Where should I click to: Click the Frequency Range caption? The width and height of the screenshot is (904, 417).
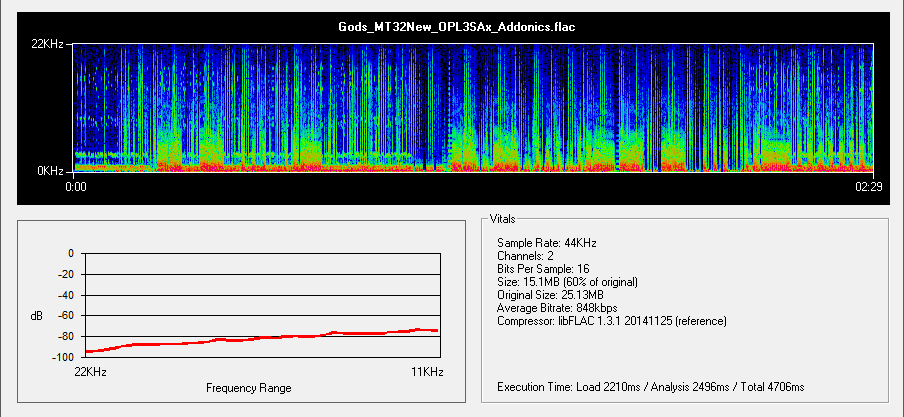pos(249,387)
